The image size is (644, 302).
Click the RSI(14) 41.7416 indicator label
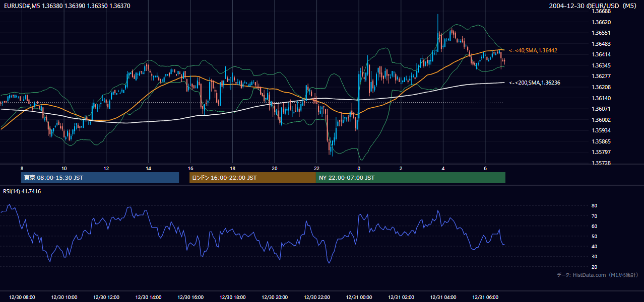tap(22, 191)
